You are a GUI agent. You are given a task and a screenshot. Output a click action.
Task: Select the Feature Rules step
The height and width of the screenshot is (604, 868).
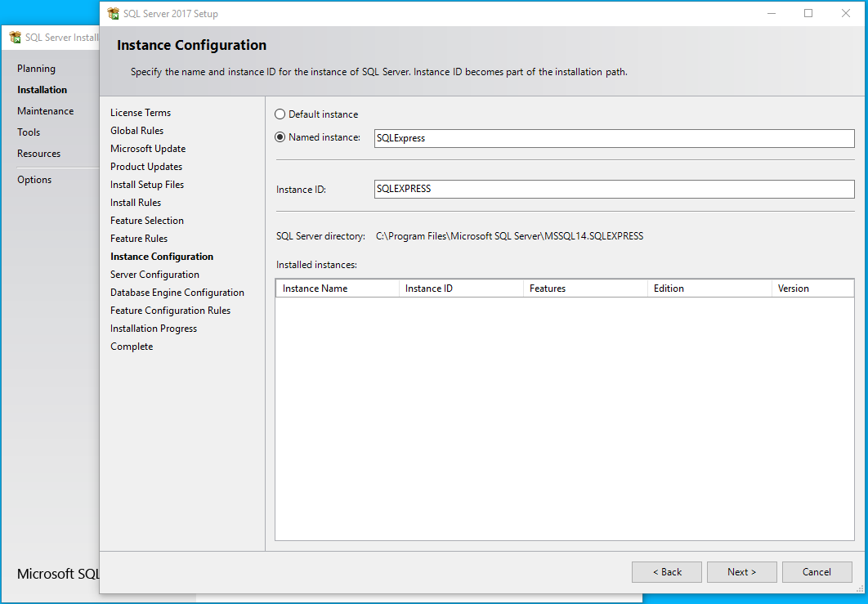pyautogui.click(x=139, y=239)
